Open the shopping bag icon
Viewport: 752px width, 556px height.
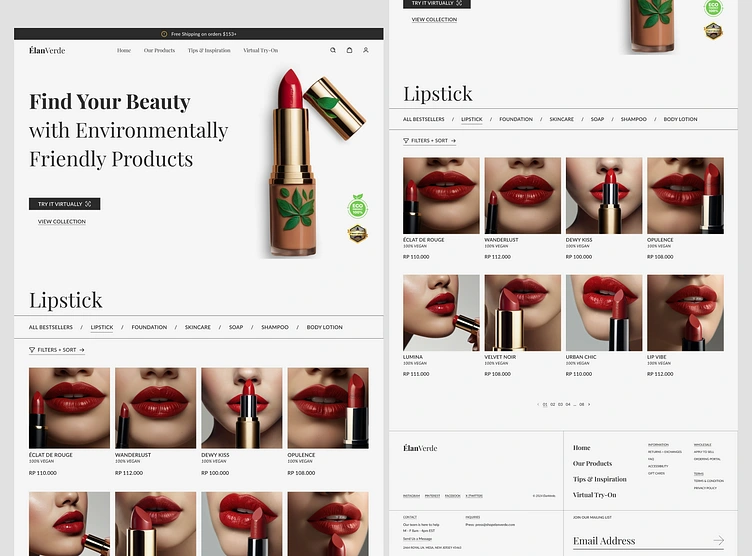click(350, 50)
